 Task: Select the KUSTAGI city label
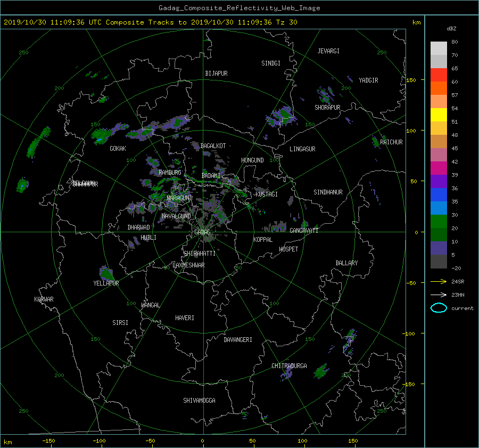[267, 194]
